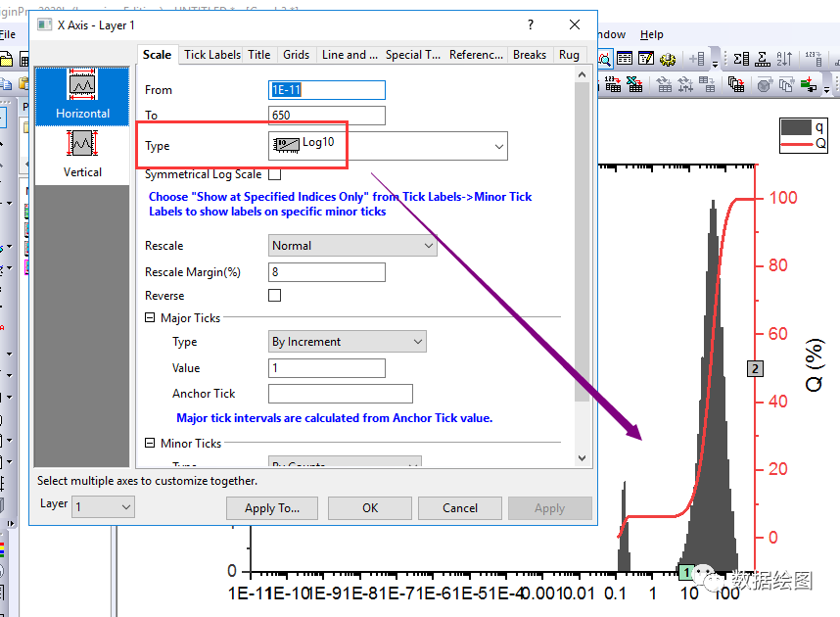Toggle the Reverse checkbox
840x617 pixels.
(274, 296)
